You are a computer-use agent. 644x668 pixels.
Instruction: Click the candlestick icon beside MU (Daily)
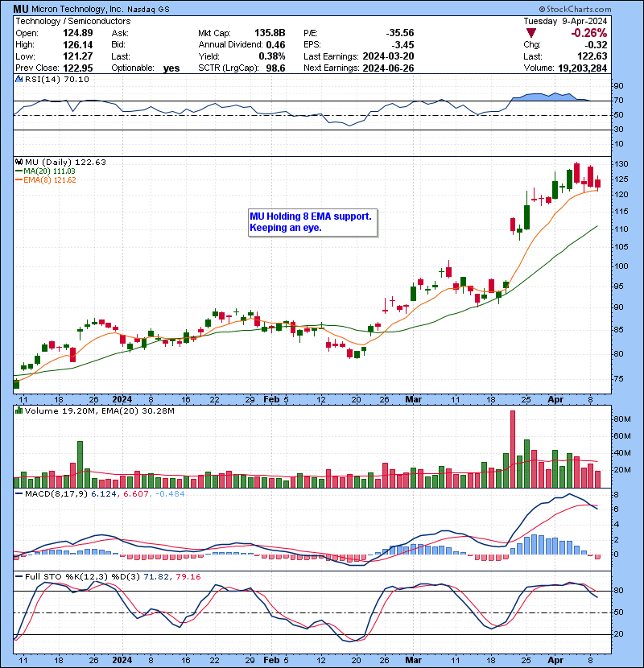click(19, 162)
